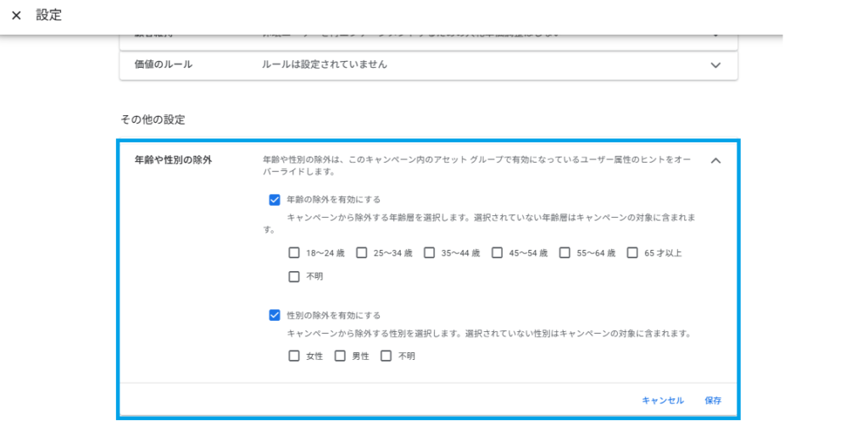Viewport: 868px width, 448px height.
Task: Close the 設定 page with X icon
Action: click(16, 15)
